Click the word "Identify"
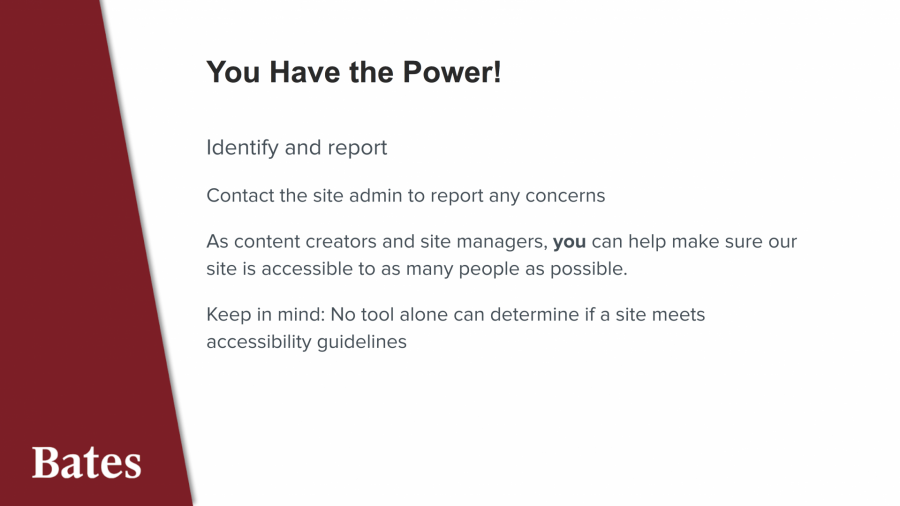900x506 pixels. pyautogui.click(x=242, y=148)
